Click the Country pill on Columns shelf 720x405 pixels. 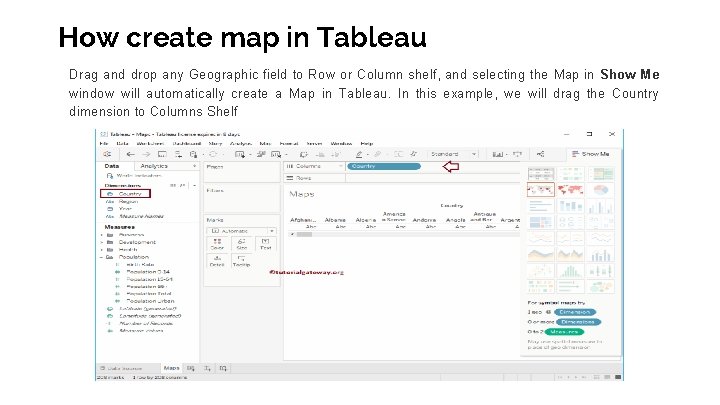pos(384,166)
